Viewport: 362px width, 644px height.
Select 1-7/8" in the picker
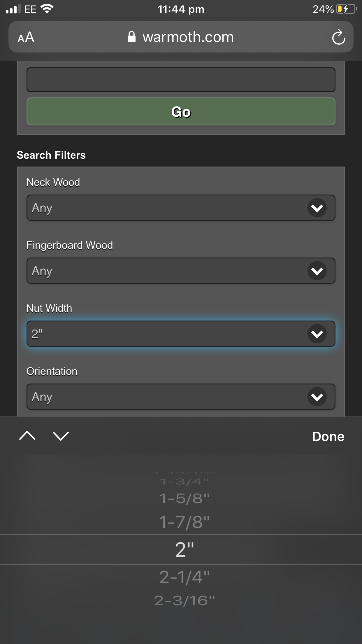(184, 522)
